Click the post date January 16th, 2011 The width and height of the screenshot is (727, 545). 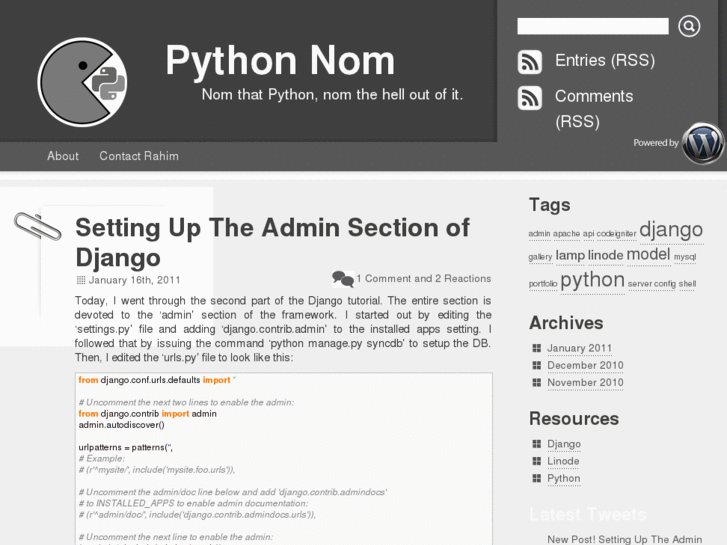(x=134, y=280)
